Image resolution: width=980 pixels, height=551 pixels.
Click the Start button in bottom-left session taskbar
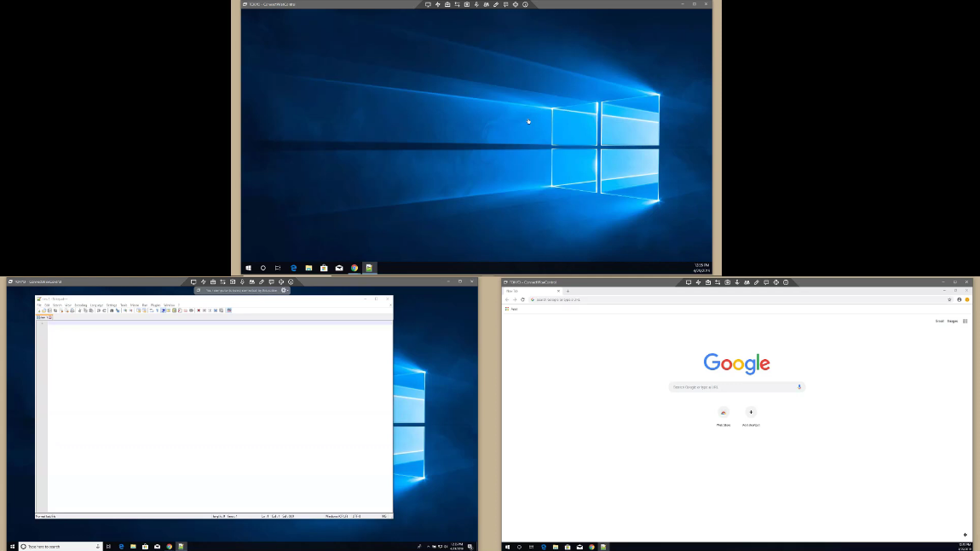(x=12, y=547)
